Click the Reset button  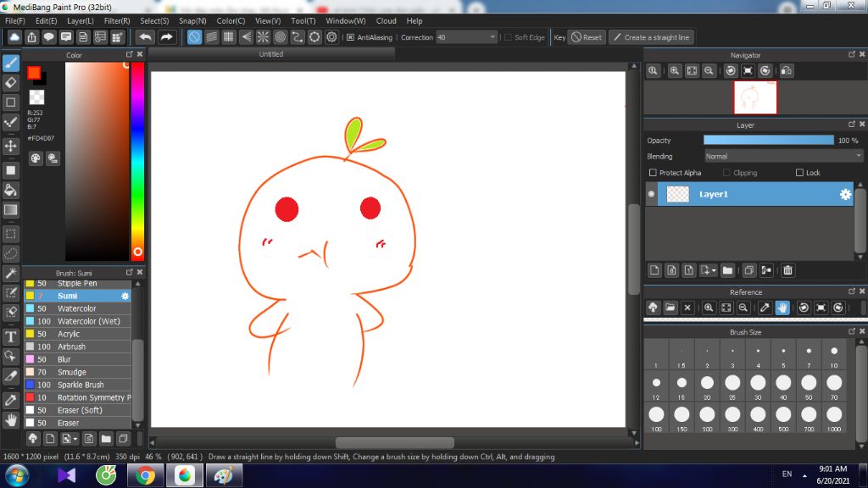click(587, 37)
